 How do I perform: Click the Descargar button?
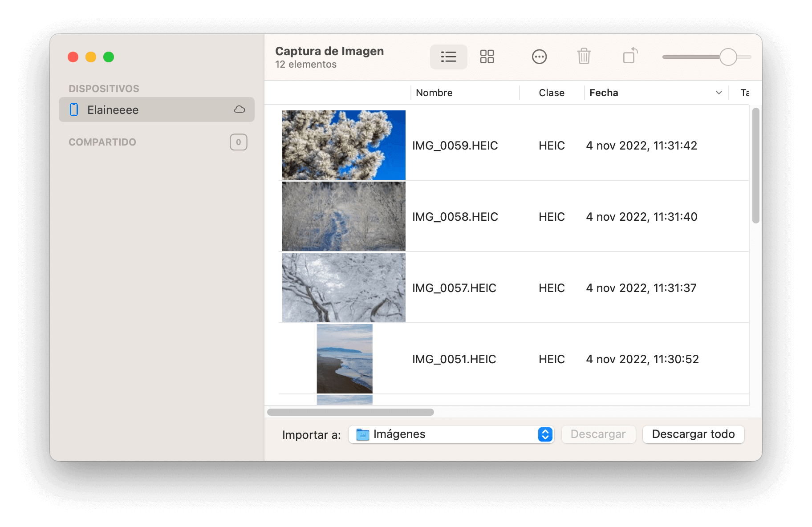[x=598, y=434]
